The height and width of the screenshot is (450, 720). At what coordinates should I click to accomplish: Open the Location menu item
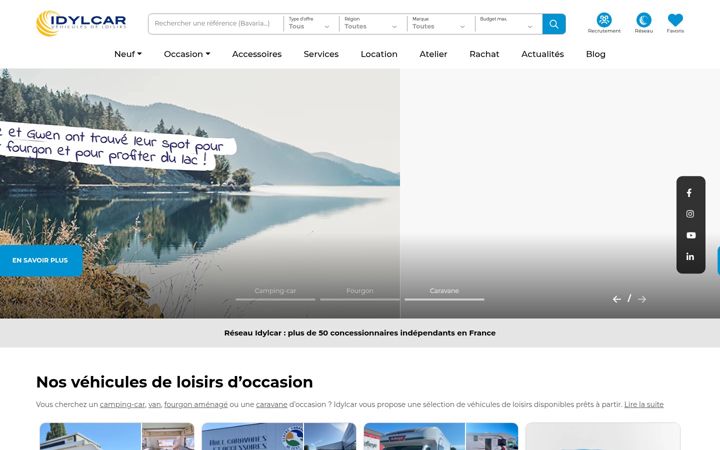click(x=379, y=54)
